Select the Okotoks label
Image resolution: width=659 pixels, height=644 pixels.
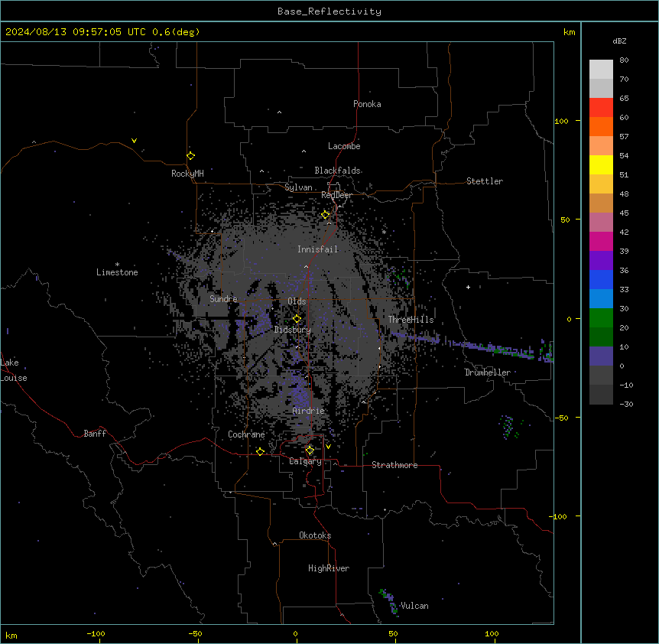[315, 535]
